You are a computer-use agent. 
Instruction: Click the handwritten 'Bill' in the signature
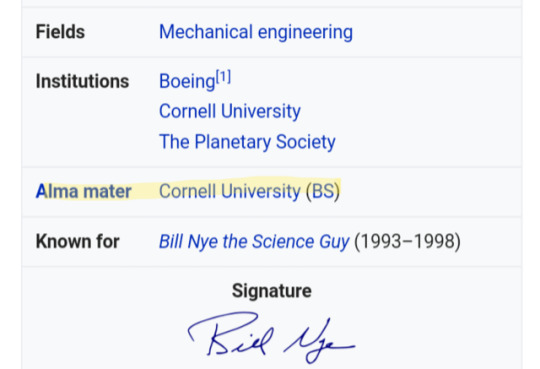coord(231,334)
